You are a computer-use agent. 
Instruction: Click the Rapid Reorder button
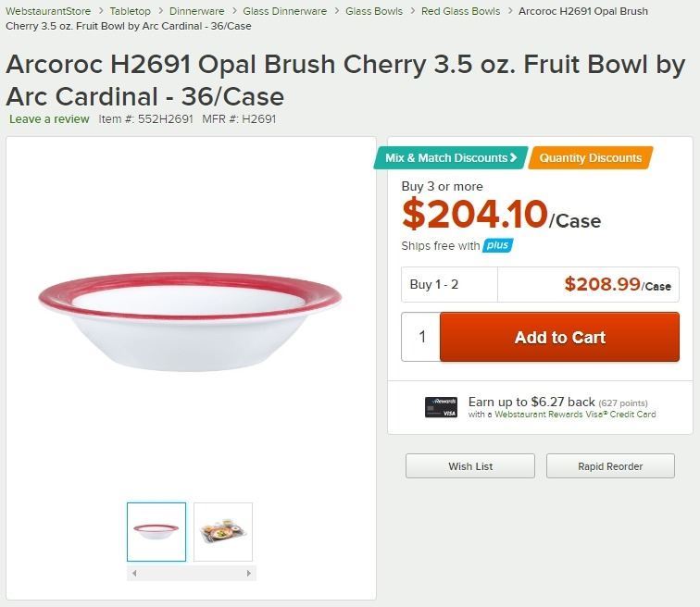610,466
